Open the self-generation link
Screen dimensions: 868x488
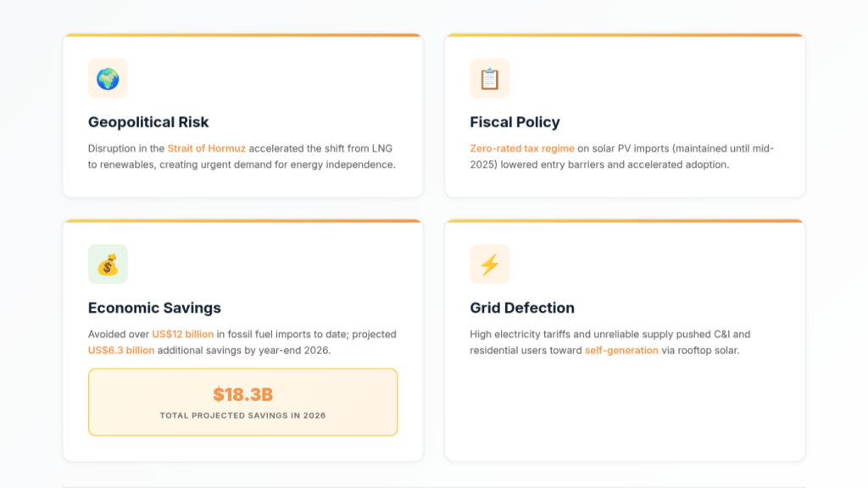pos(621,350)
